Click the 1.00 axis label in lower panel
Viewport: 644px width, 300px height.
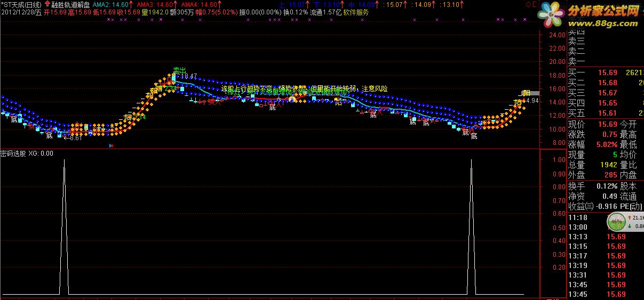559,159
